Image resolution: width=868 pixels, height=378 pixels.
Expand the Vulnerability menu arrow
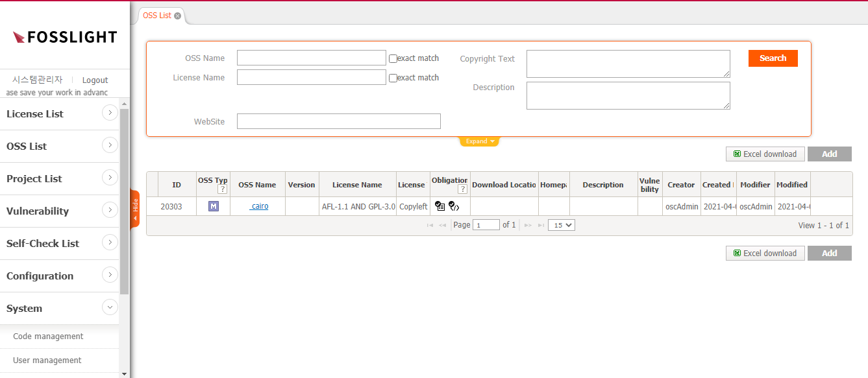110,210
